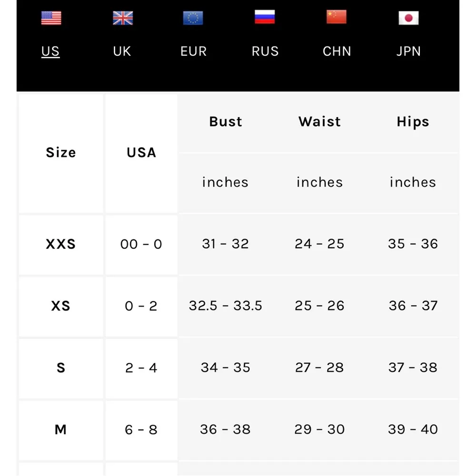476x476 pixels.
Task: Click the USA column header
Action: (x=141, y=153)
